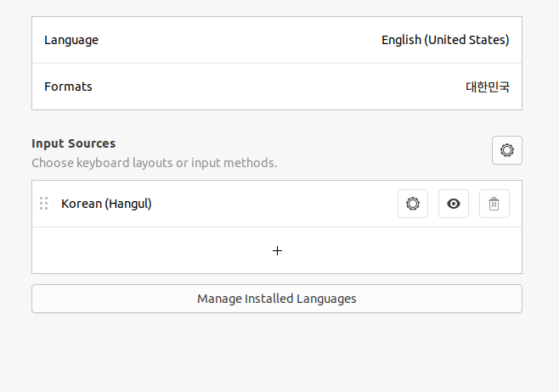
Task: Grab the Korean (Hangul) row drag handle
Action: coord(44,204)
